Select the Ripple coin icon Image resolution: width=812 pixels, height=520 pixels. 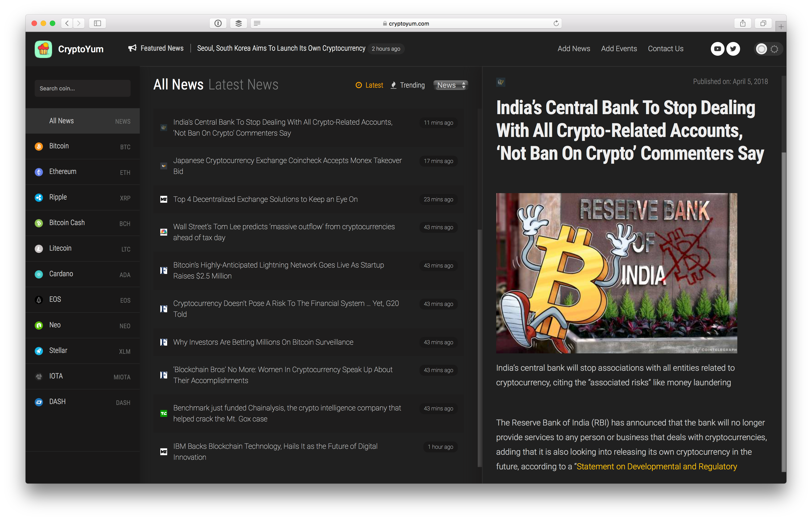[39, 197]
